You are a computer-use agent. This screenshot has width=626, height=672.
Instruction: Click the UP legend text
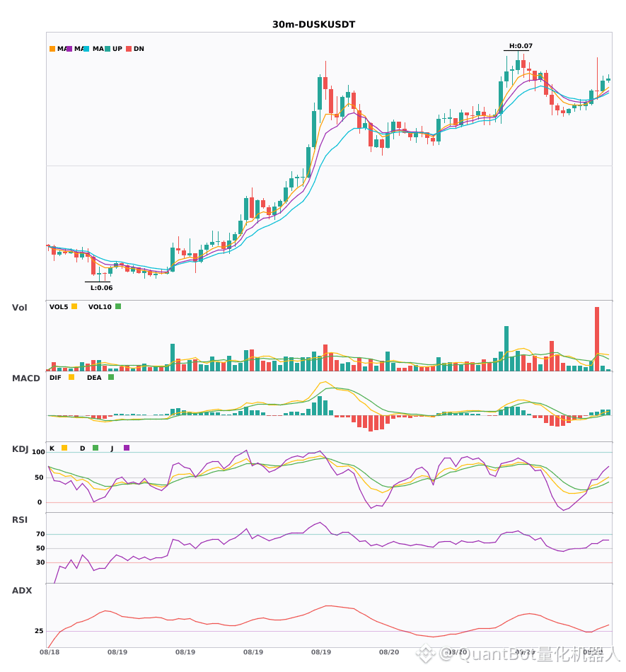pos(117,49)
